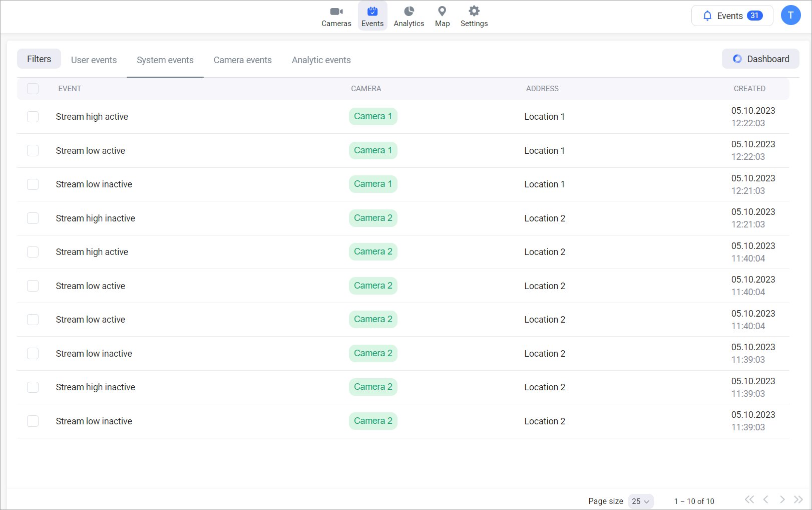Select checkbox for 12:21:03 Stream low inactive
812x510 pixels.
(x=33, y=184)
